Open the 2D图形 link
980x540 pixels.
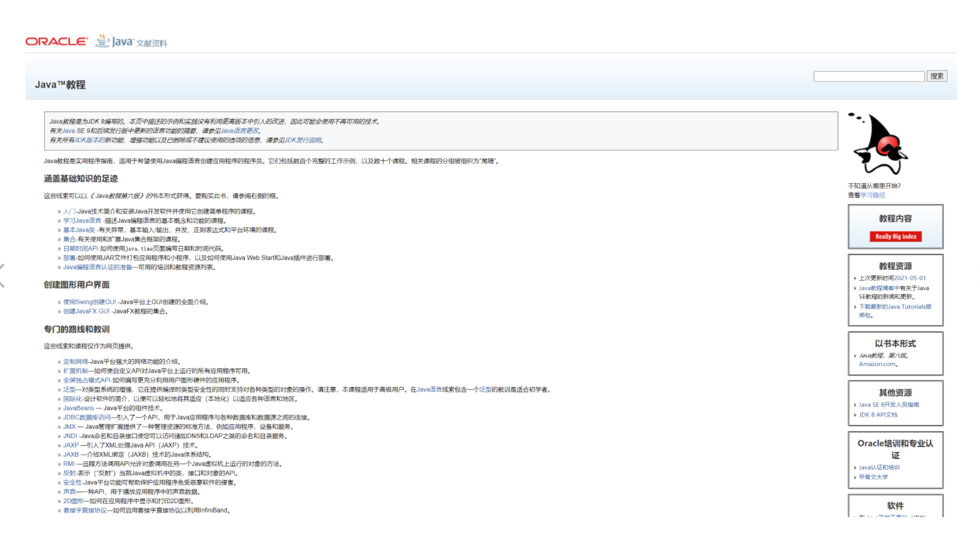click(73, 501)
